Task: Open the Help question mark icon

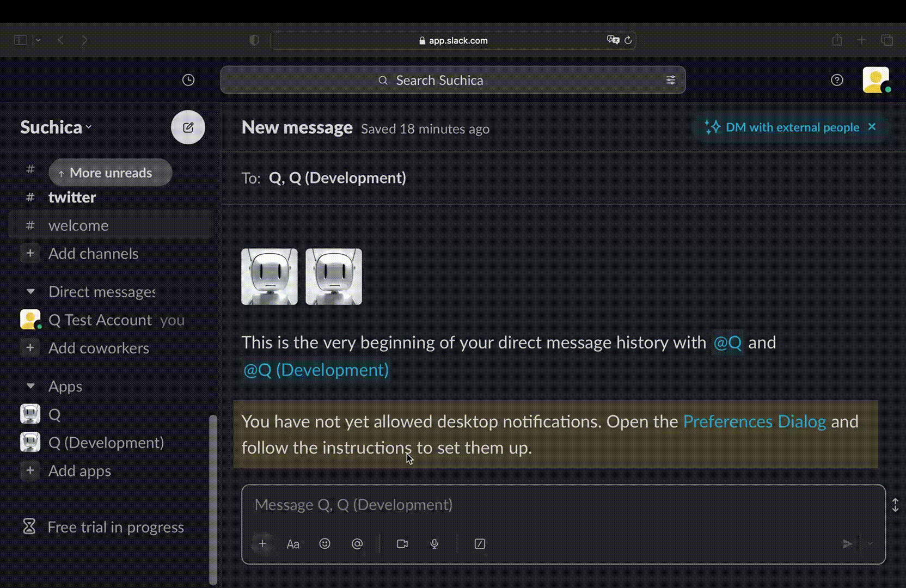Action: coord(837,80)
